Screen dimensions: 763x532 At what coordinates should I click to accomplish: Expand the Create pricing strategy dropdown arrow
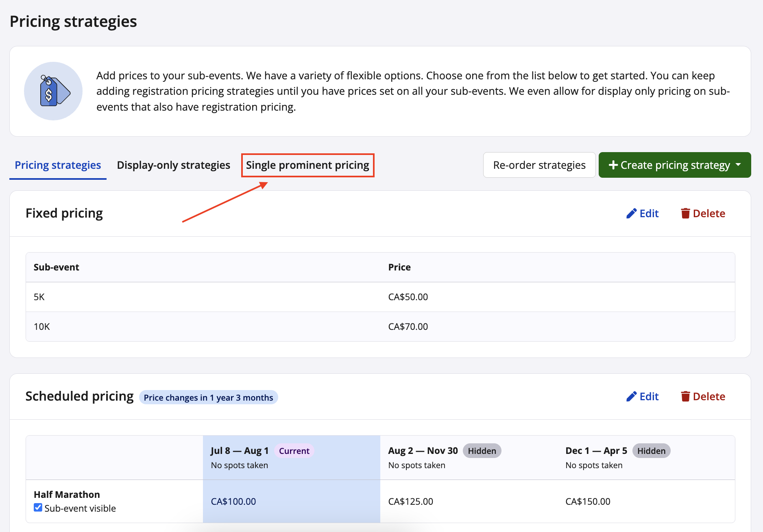738,165
